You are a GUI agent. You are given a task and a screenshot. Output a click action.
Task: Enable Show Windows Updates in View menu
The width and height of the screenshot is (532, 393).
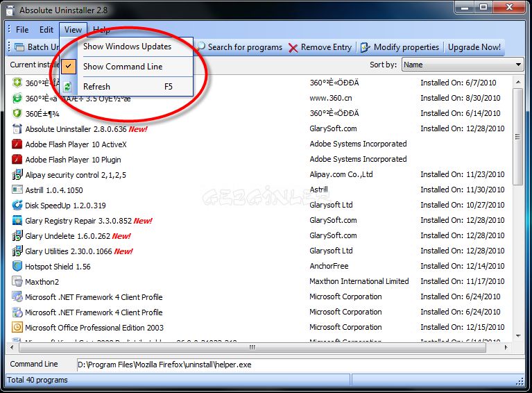point(127,47)
